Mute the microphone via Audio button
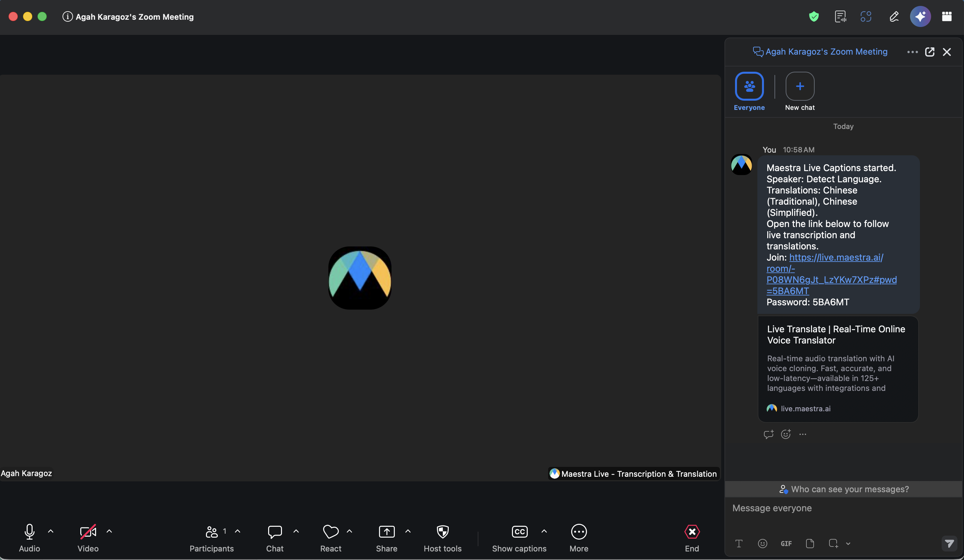The width and height of the screenshot is (964, 560). 30,538
